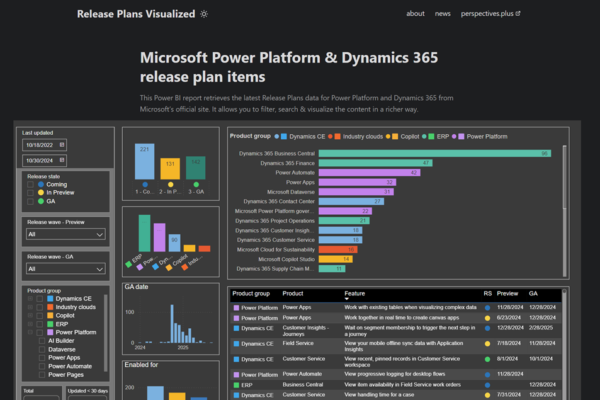Sort table by Feature column

tap(354, 294)
